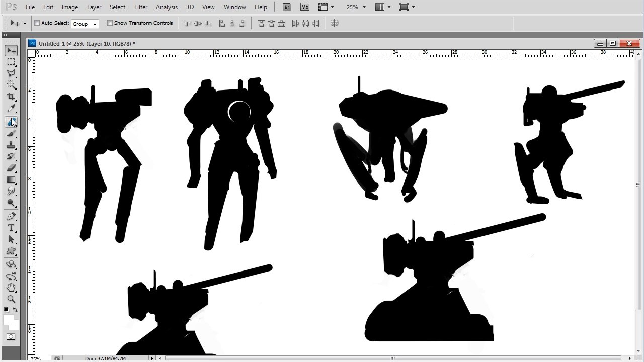Image resolution: width=644 pixels, height=362 pixels.
Task: Select the Clone Stamp tool
Action: pyautogui.click(x=11, y=145)
